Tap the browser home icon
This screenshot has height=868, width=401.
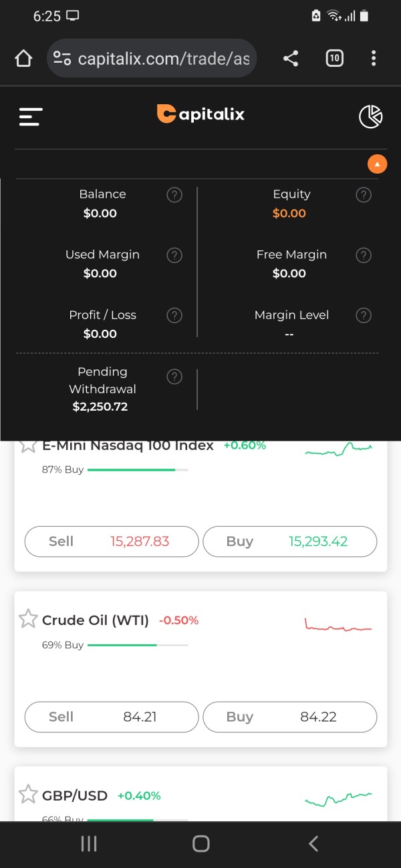(x=23, y=59)
